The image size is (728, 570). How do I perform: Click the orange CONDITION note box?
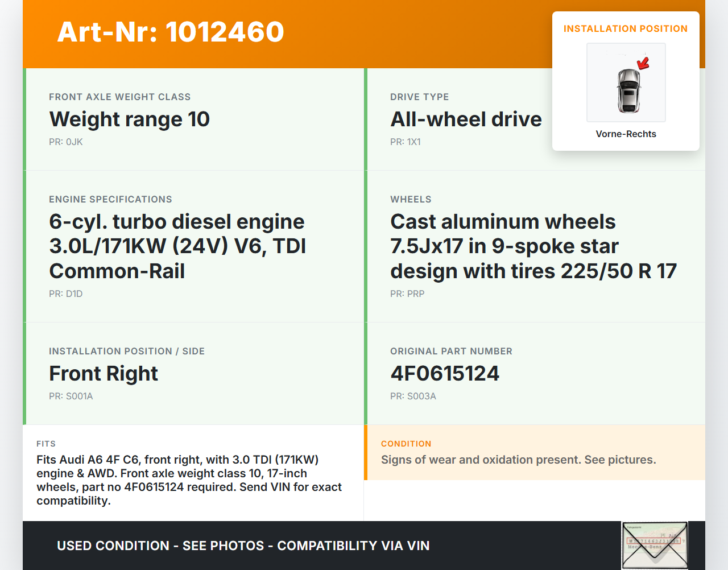(535, 453)
